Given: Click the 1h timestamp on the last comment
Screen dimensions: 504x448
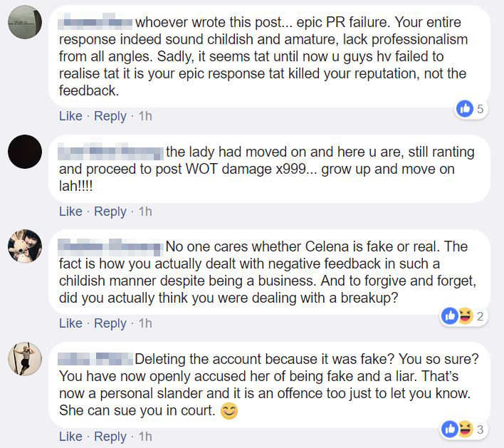Looking at the screenshot, I should (x=145, y=437).
